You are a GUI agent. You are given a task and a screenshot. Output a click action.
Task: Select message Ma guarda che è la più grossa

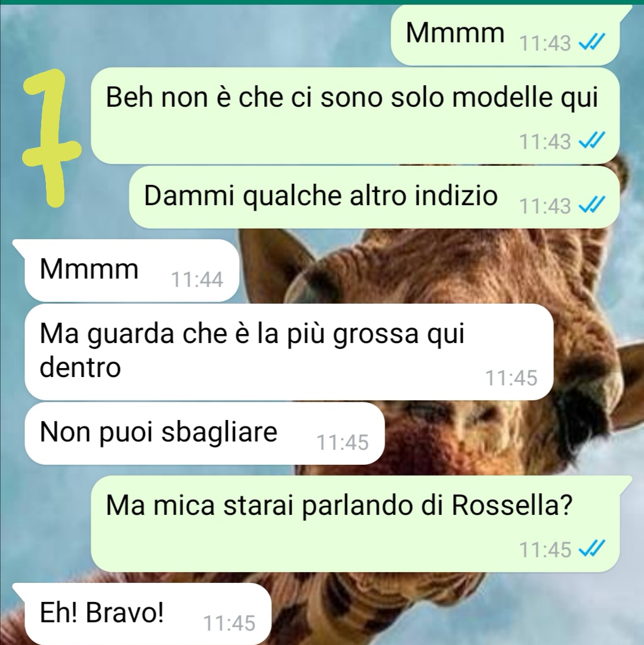[x=289, y=352]
